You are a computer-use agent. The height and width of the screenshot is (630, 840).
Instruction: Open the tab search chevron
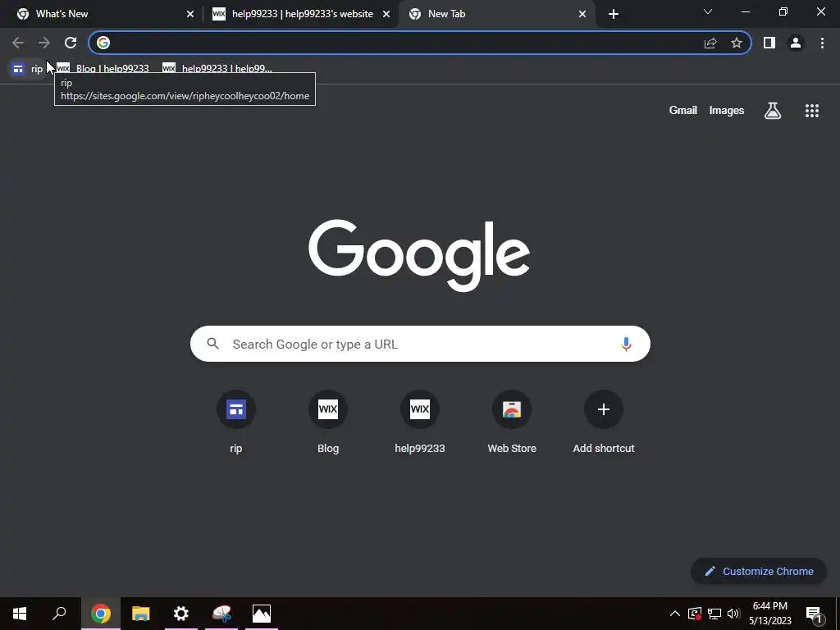coord(708,11)
